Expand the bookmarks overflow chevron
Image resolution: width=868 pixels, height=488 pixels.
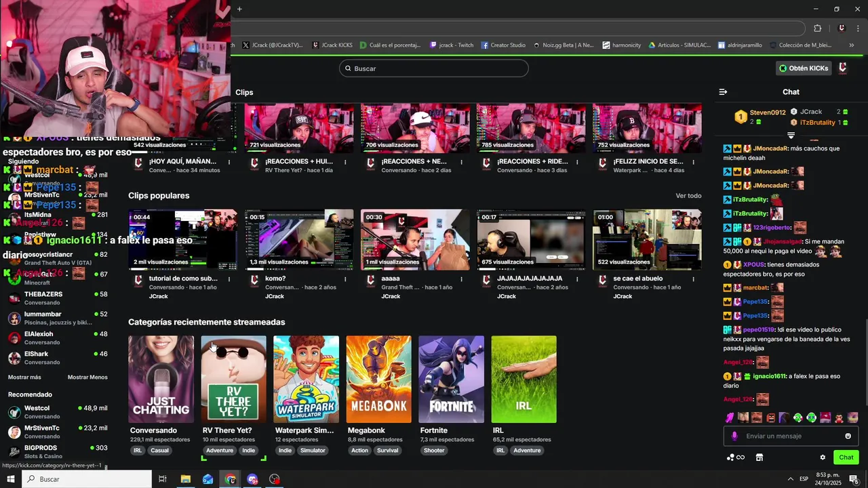coord(852,45)
